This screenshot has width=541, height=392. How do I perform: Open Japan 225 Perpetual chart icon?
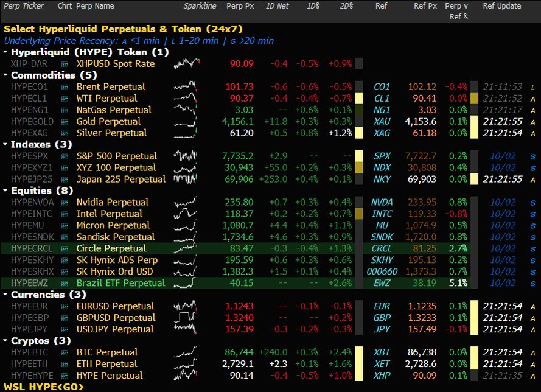pos(65,180)
